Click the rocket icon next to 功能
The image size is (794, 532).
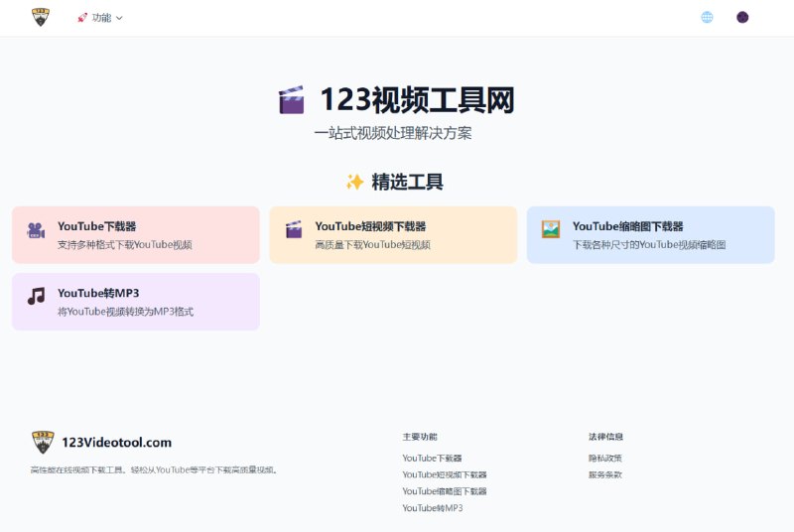[82, 18]
